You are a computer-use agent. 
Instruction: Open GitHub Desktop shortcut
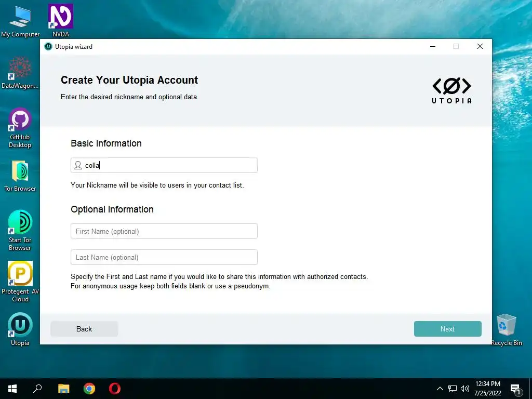20,128
